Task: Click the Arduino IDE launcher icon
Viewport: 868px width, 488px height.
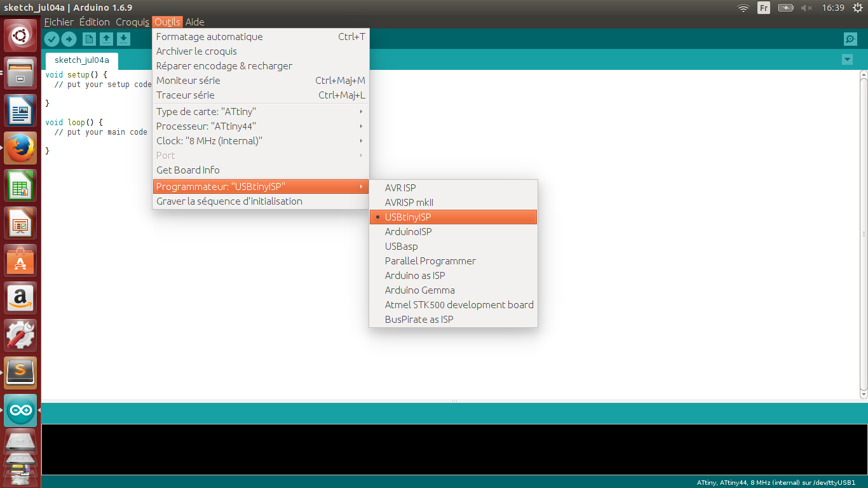Action: click(x=21, y=410)
